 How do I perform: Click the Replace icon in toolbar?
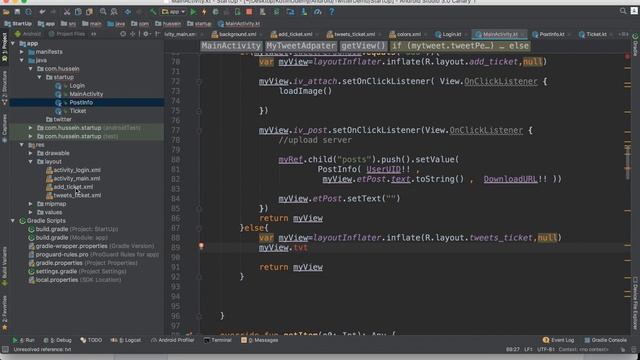114,12
